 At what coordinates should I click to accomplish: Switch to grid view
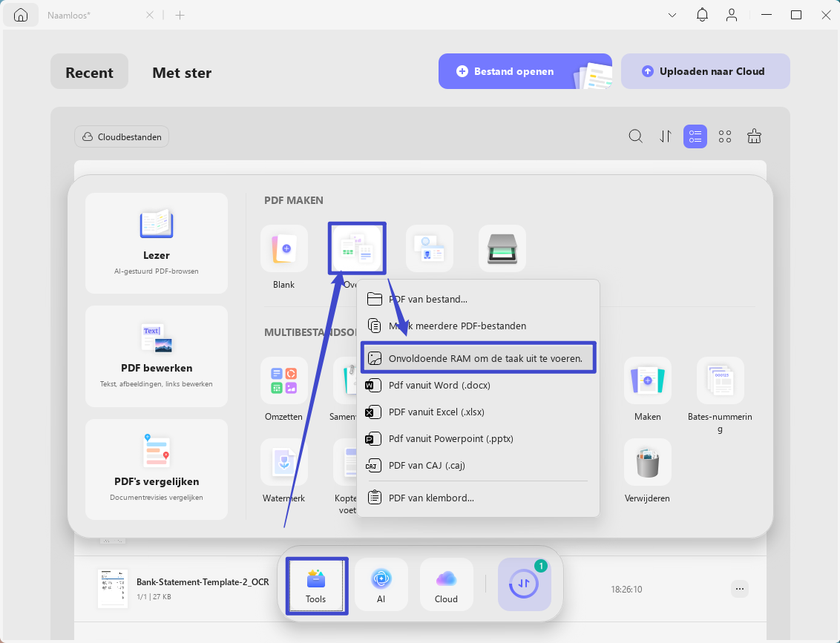(x=725, y=136)
